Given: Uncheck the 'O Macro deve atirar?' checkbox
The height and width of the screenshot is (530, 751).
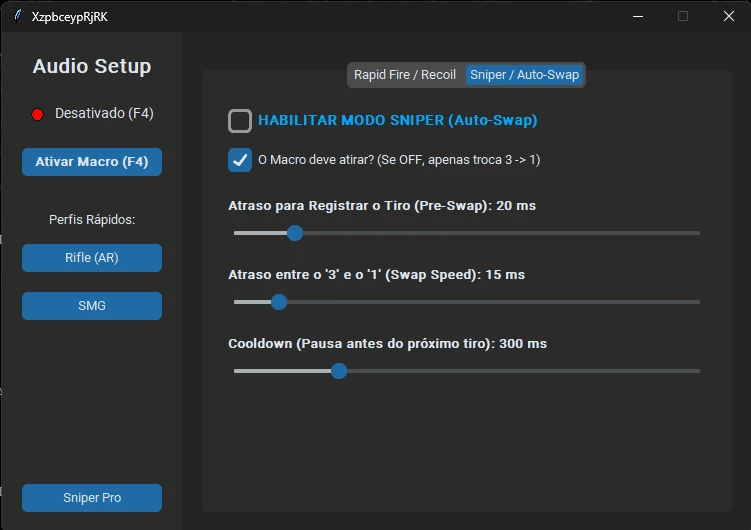Looking at the screenshot, I should click(x=240, y=159).
